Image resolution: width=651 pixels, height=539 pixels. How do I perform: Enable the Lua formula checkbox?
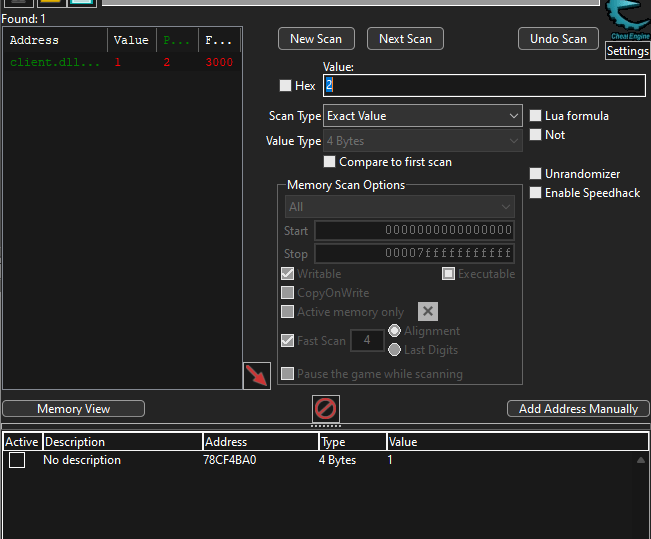(536, 115)
